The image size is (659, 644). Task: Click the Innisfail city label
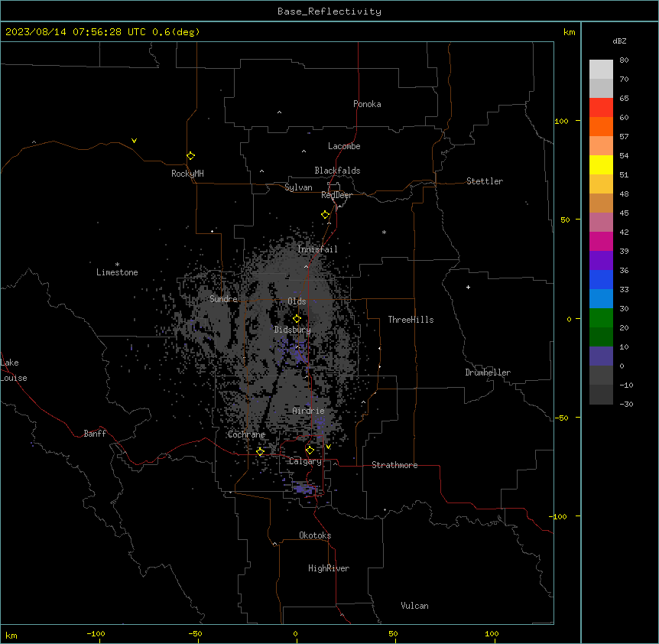[x=317, y=249]
